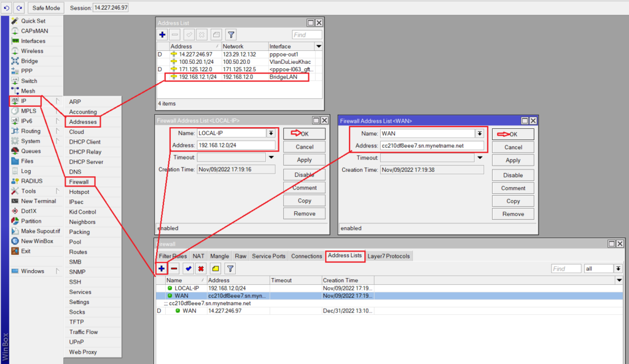Click the Undo arrow icon in top toolbar
The width and height of the screenshot is (629, 364).
7,7
